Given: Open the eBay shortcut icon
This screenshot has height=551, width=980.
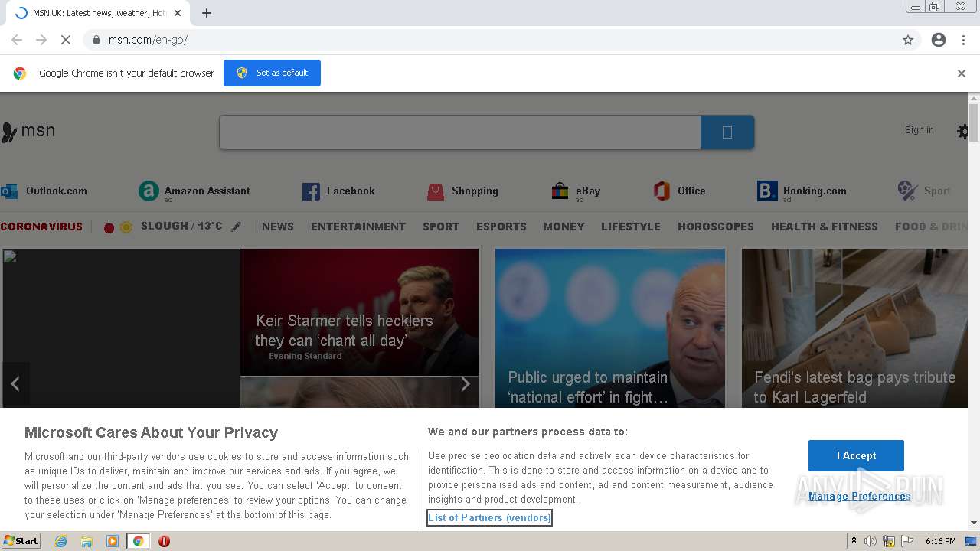Looking at the screenshot, I should click(560, 191).
